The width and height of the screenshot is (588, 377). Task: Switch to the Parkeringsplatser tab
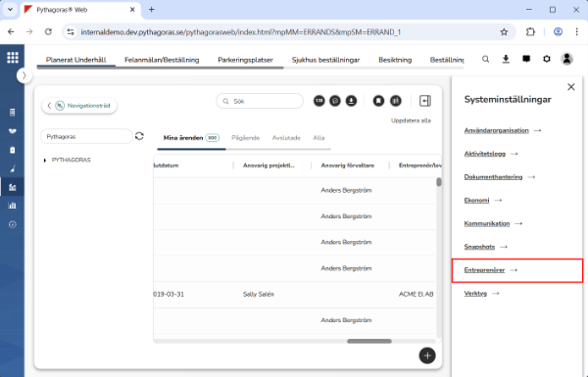tap(246, 60)
